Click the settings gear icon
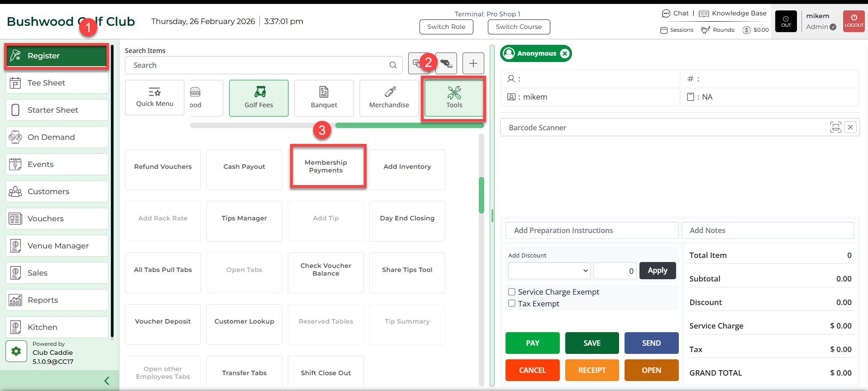868x391 pixels. tap(16, 352)
